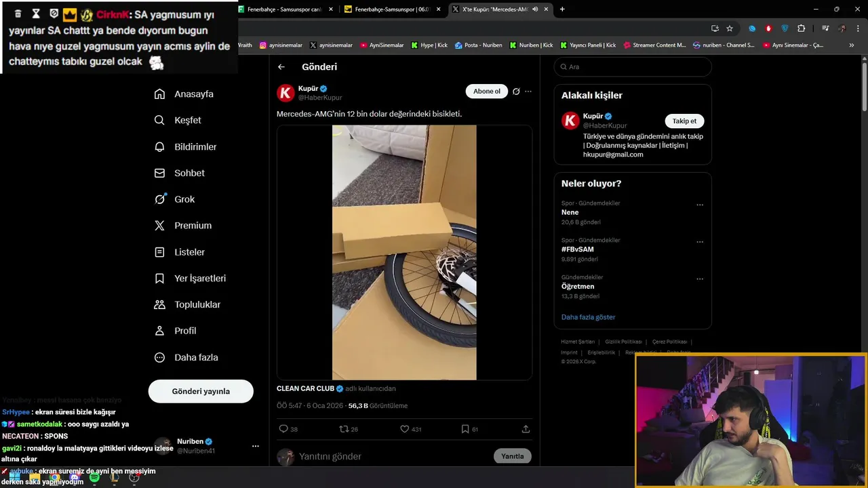Switch to Fenerbahçe - Samsunspor canlı tab

(286, 9)
